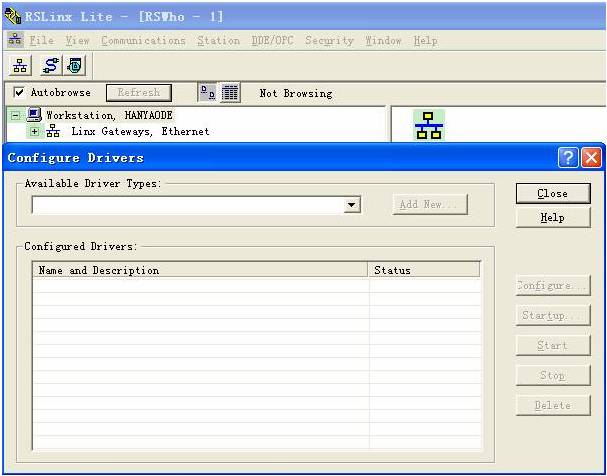Click the Refresh button
The height and width of the screenshot is (476, 607).
click(139, 93)
